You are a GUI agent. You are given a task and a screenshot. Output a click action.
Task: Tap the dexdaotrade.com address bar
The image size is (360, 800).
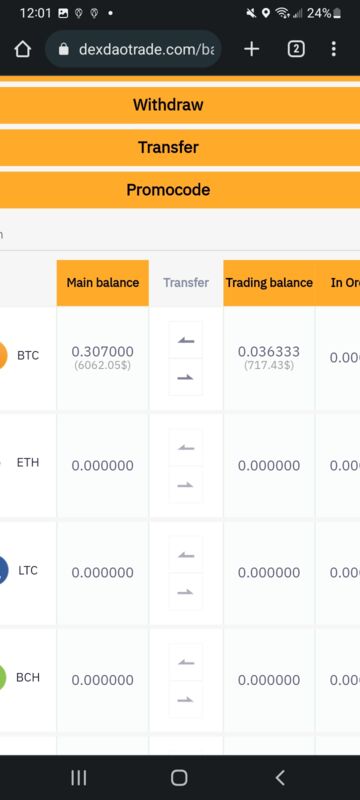click(x=133, y=49)
